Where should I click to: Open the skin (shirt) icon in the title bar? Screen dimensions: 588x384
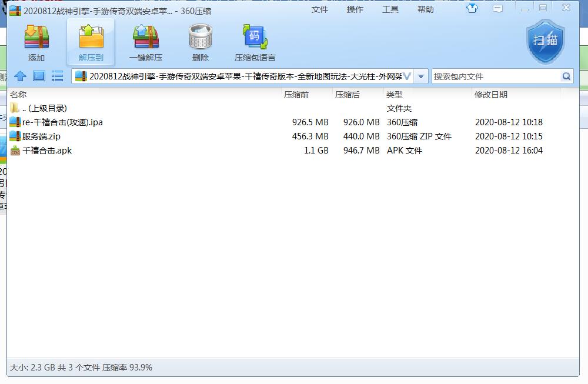pos(472,9)
